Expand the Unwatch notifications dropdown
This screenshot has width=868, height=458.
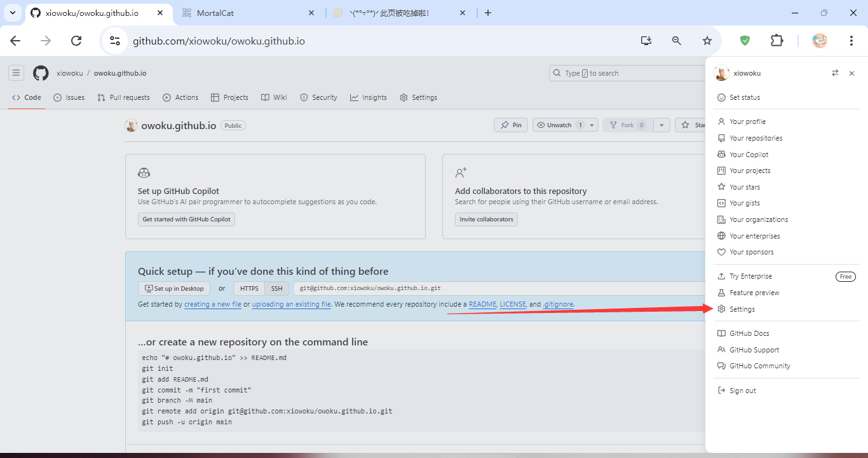592,125
